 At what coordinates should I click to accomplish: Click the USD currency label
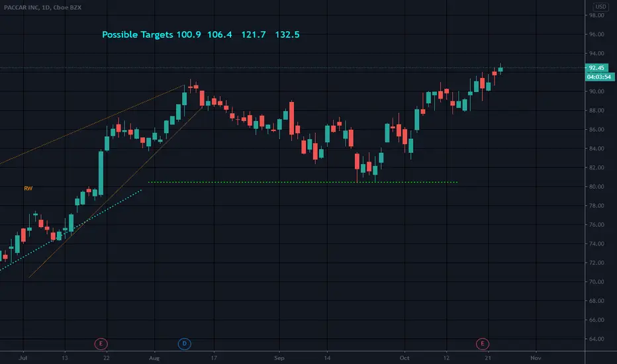pyautogui.click(x=600, y=7)
